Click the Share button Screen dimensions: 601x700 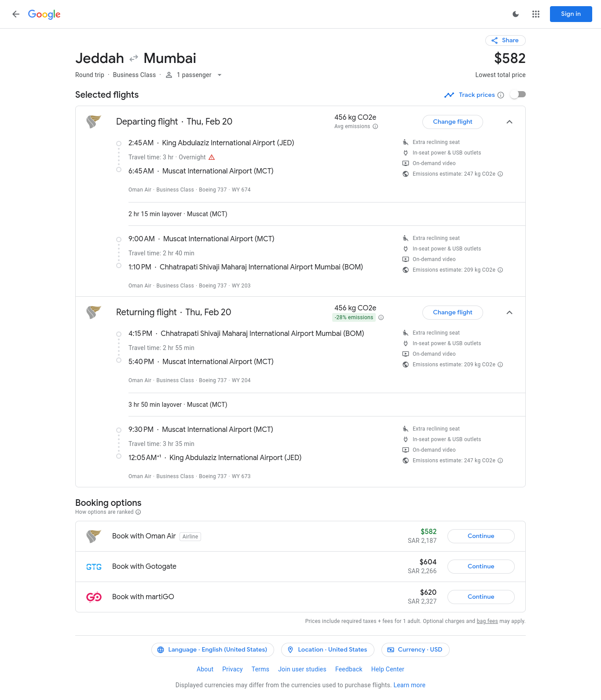(505, 41)
